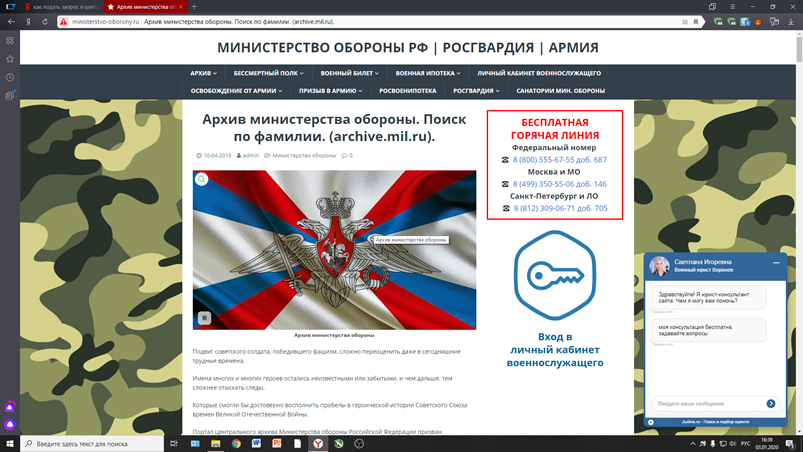Open the chat settings gear icon
This screenshot has height=452, width=803.
coord(651,422)
